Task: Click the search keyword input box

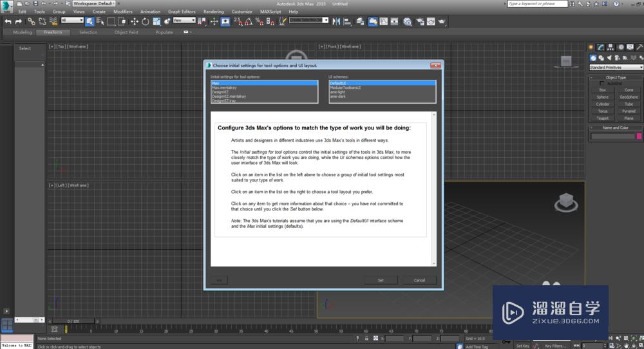Action: point(538,4)
